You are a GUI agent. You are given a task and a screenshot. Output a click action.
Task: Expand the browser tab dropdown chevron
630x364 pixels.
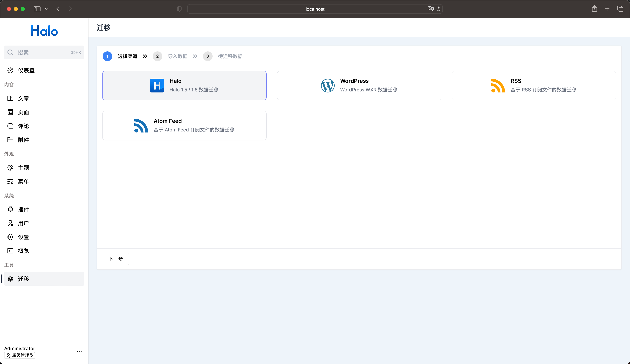coord(46,9)
